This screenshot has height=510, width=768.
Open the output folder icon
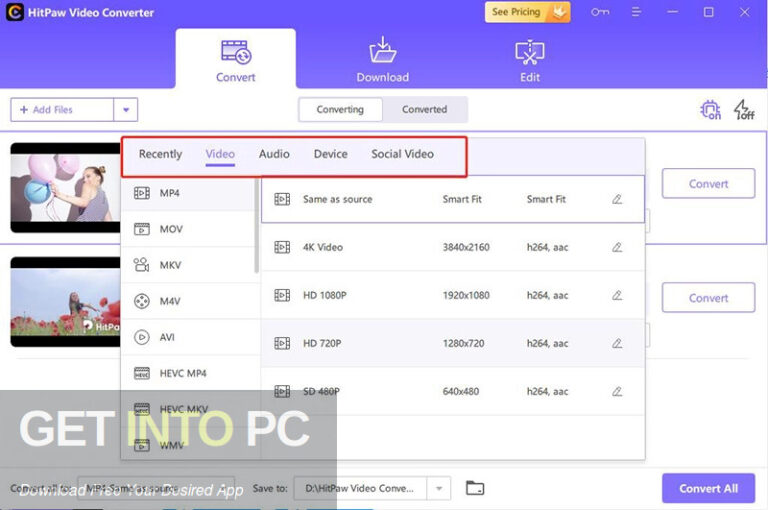pyautogui.click(x=475, y=488)
